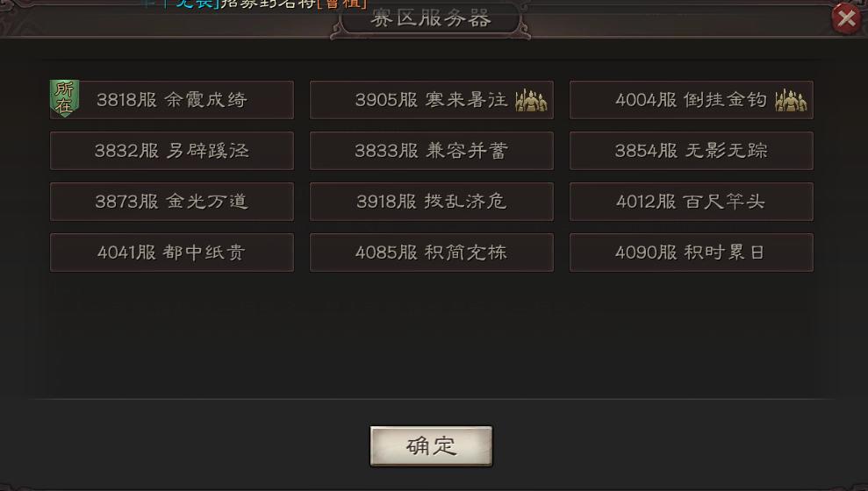Select server 3818服 余霞成绮
This screenshot has height=491, width=868.
click(172, 100)
